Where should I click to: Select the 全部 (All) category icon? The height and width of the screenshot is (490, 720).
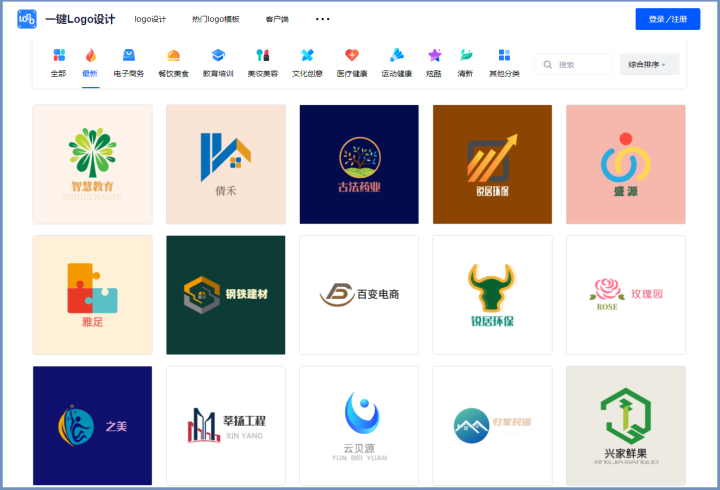coord(59,56)
